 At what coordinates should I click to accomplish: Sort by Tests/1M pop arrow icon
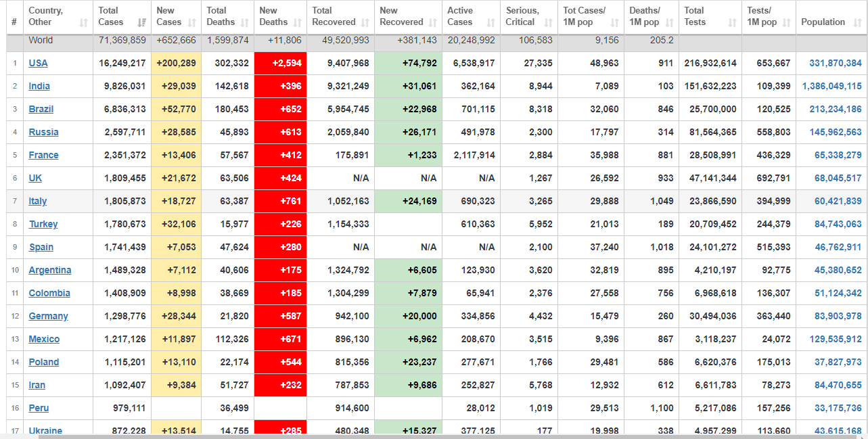pyautogui.click(x=787, y=22)
